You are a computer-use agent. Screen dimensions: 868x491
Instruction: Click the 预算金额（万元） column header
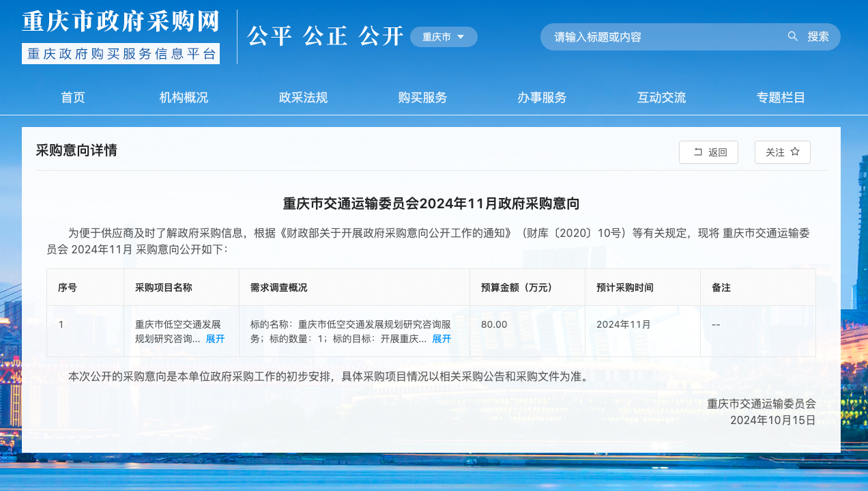[x=517, y=287]
